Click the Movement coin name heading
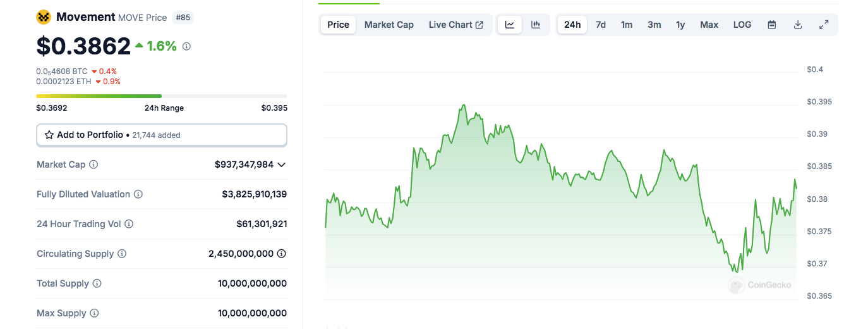The width and height of the screenshot is (868, 329). [86, 17]
